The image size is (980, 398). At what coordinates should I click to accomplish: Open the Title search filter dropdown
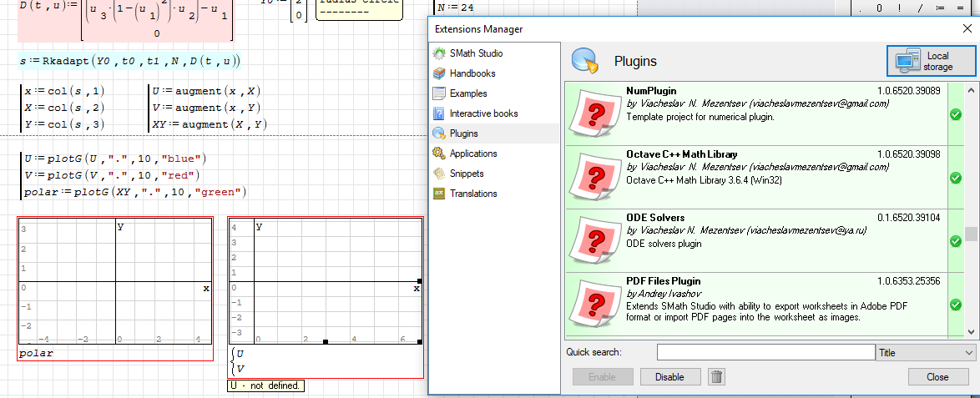click(925, 353)
